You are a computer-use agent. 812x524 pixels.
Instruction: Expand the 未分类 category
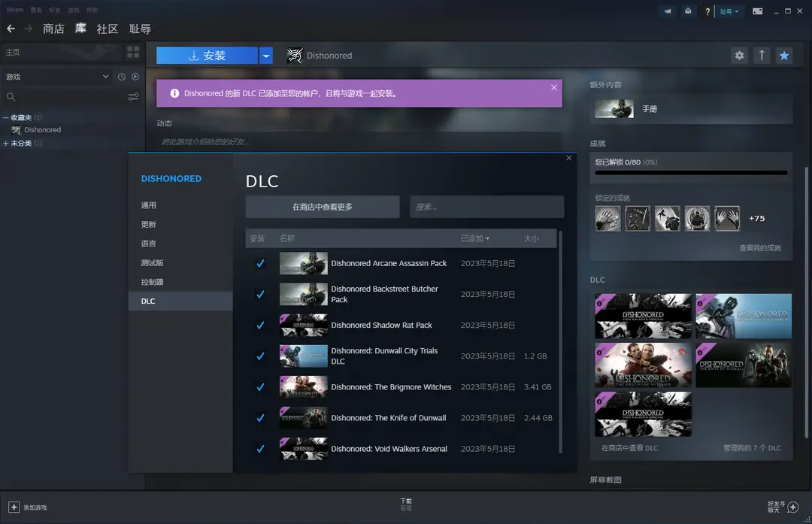pos(6,144)
